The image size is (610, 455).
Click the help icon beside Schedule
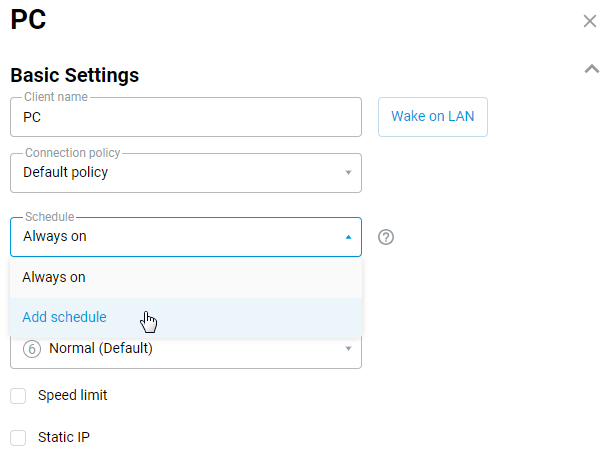(387, 237)
